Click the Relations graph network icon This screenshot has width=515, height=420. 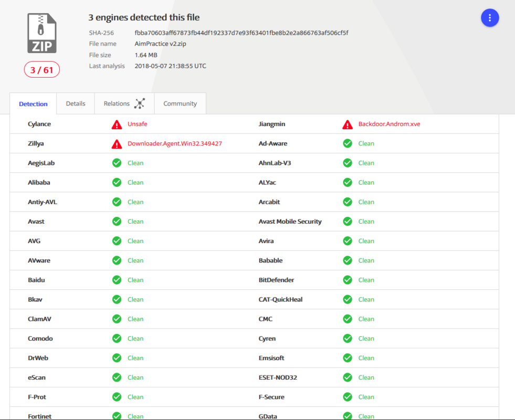click(x=139, y=103)
